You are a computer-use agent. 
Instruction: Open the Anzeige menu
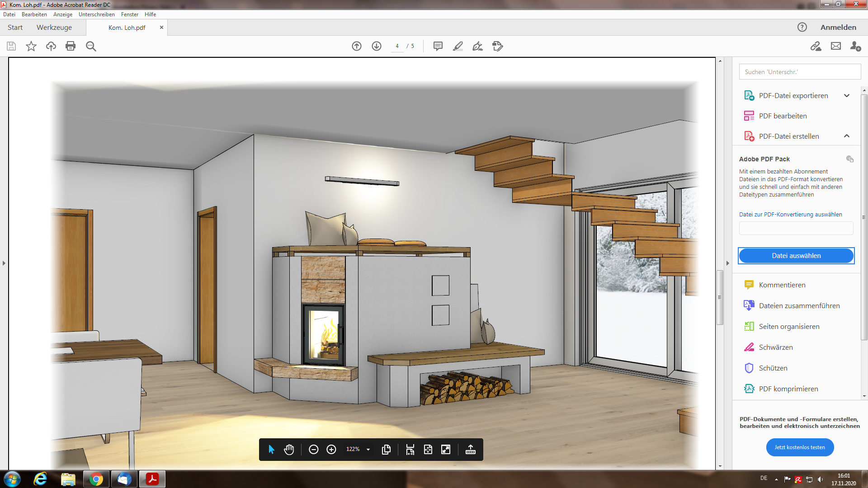62,14
